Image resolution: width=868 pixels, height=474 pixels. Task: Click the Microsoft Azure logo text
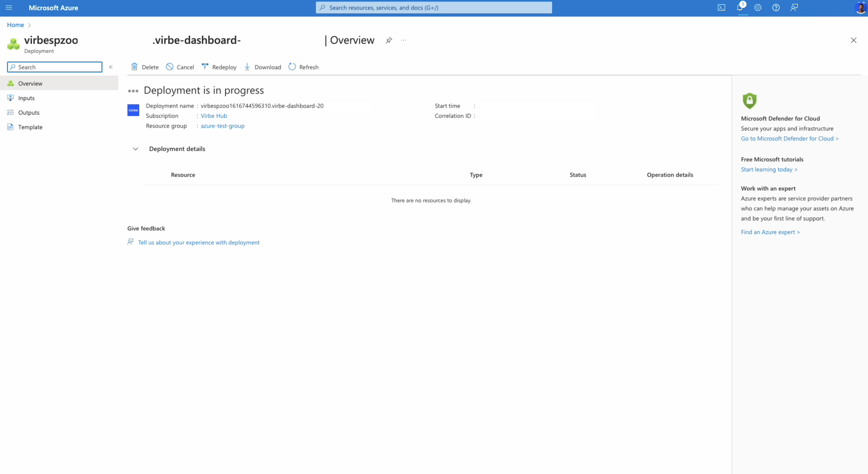tap(53, 8)
